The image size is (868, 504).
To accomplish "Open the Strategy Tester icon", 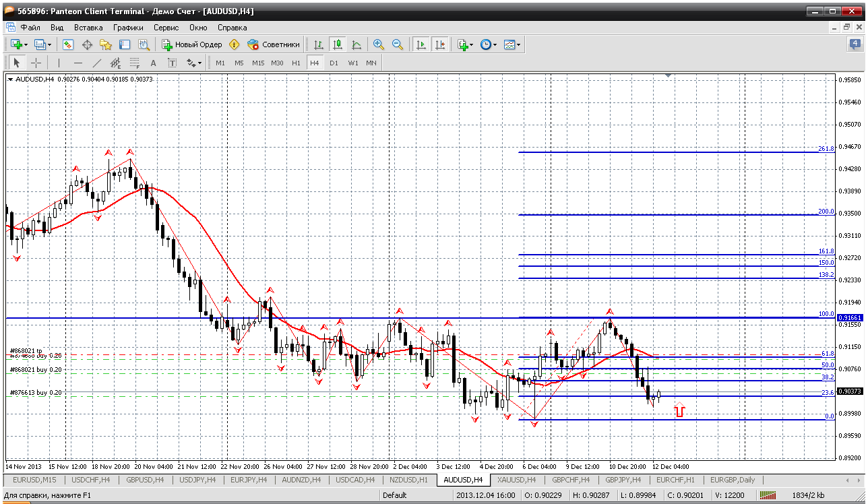I will tap(144, 44).
